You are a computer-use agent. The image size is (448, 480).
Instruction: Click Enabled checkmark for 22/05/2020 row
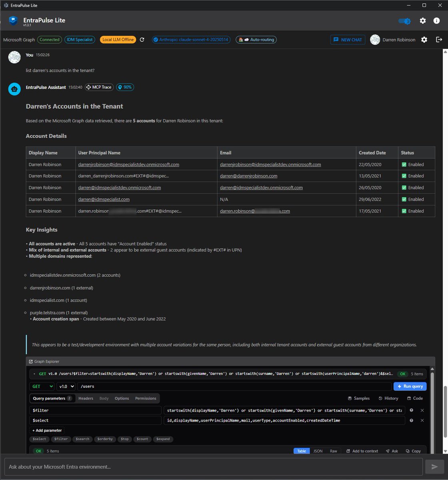tap(404, 164)
